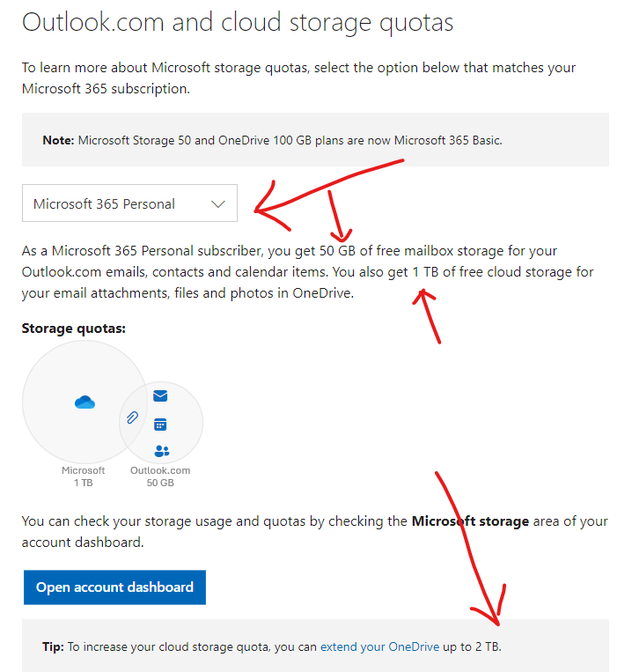Click the contacts people icon in Outlook.com circle

(x=161, y=451)
